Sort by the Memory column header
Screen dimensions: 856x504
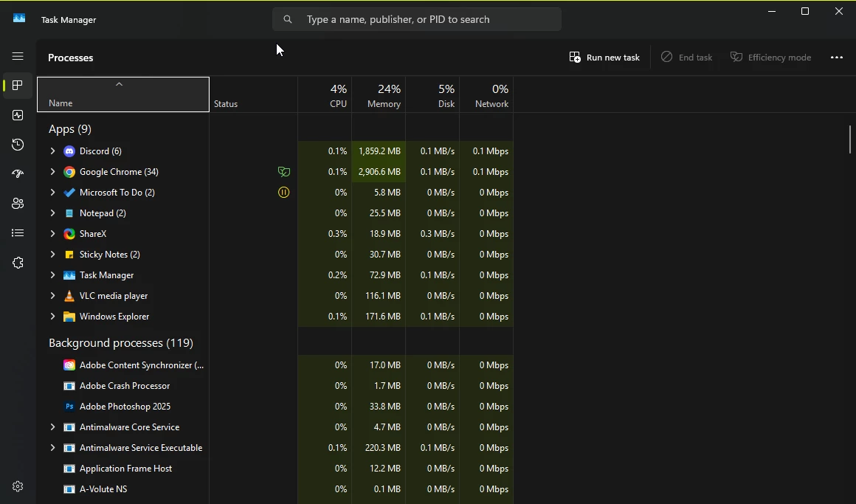379,94
